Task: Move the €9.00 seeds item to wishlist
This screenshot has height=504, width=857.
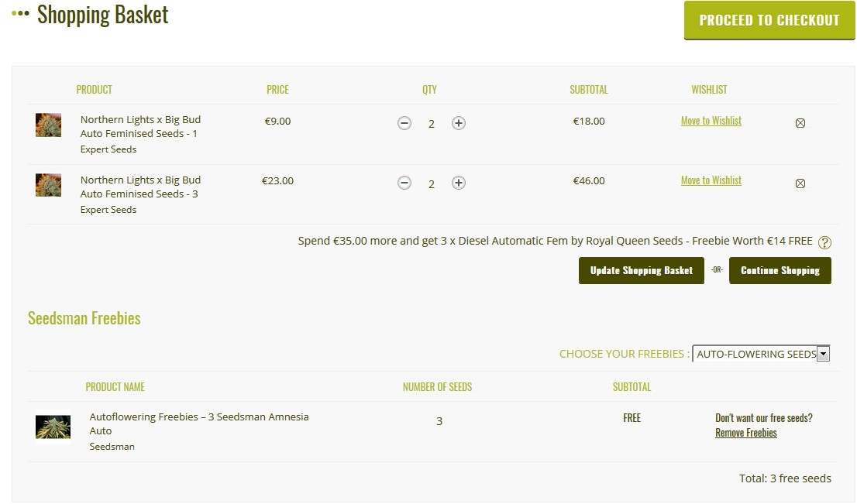Action: click(x=711, y=121)
